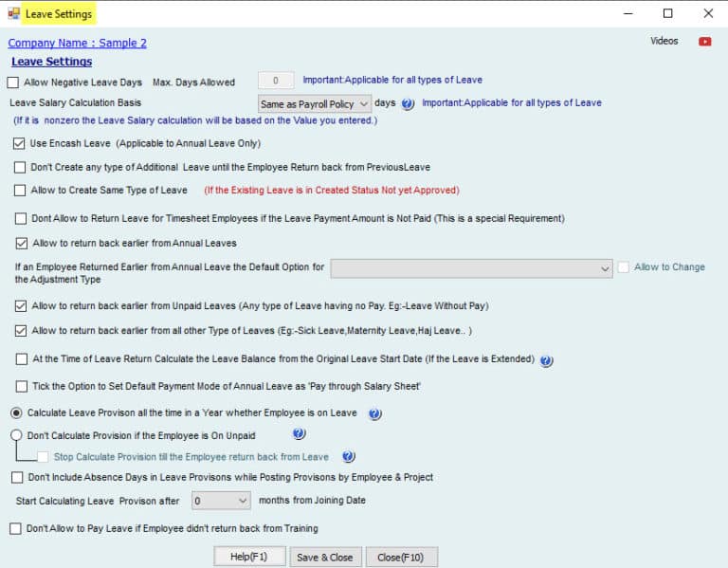Viewport: 728px width, 568px height.
Task: Uncheck Allow to return back earlier from Unpaid Leaves
Action: click(21, 306)
